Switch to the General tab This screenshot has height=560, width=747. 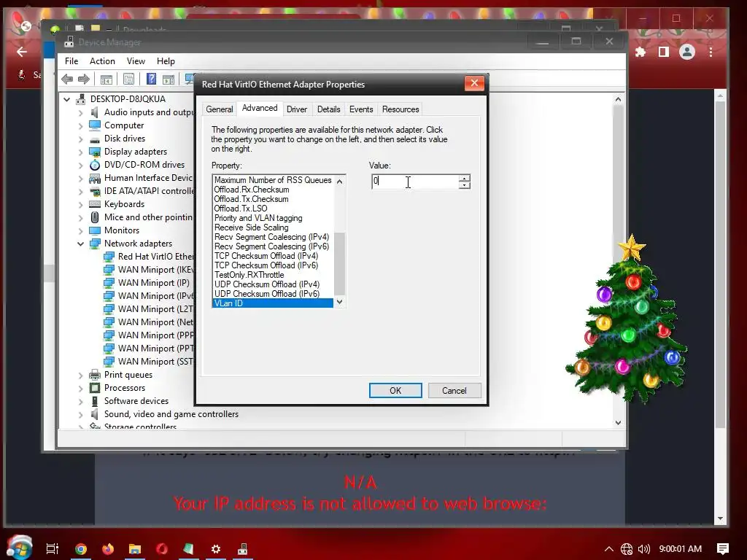(x=219, y=109)
